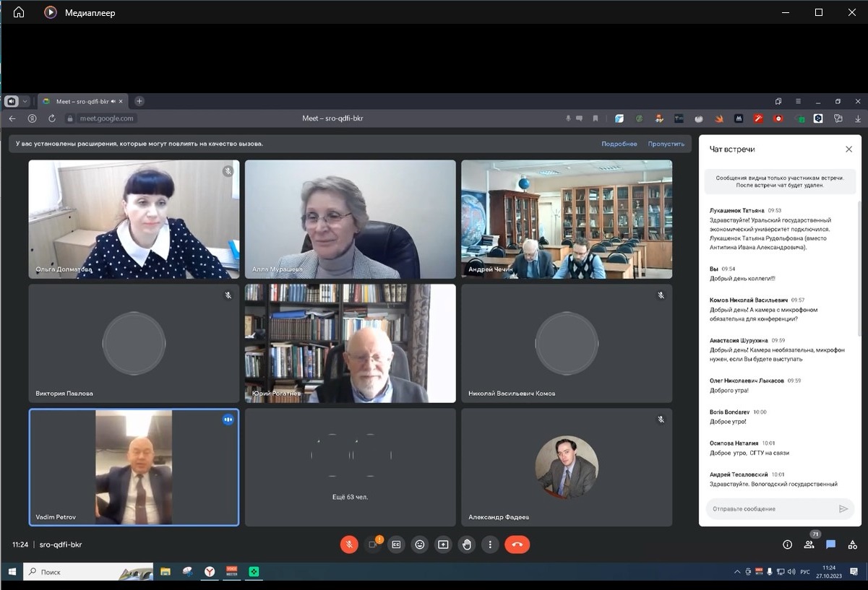Click the Отправьте сообщение input field
This screenshot has width=868, height=590.
(770, 508)
